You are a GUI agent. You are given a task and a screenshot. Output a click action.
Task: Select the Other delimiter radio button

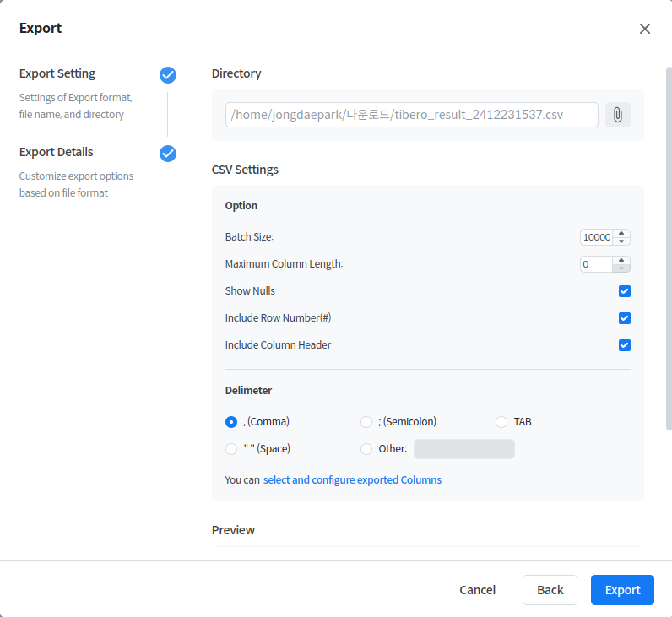[366, 449]
